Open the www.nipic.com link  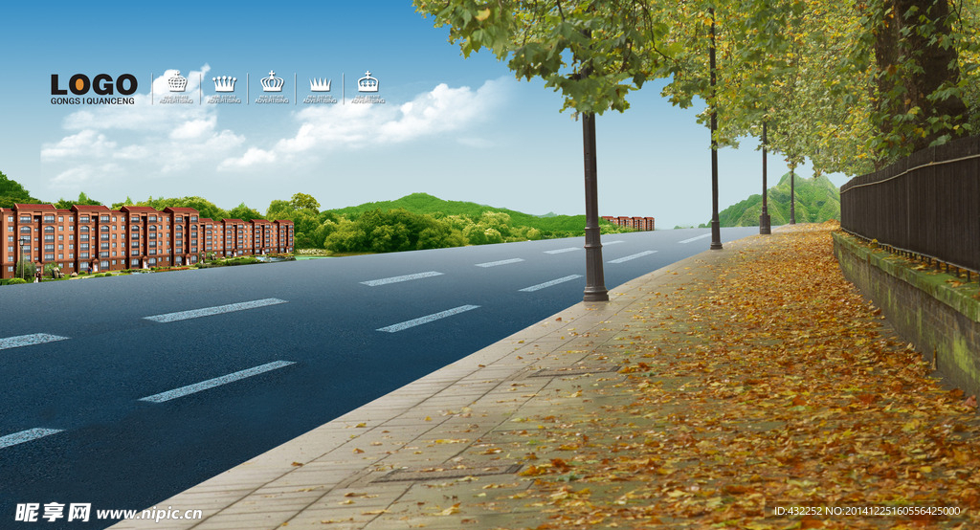(x=148, y=514)
